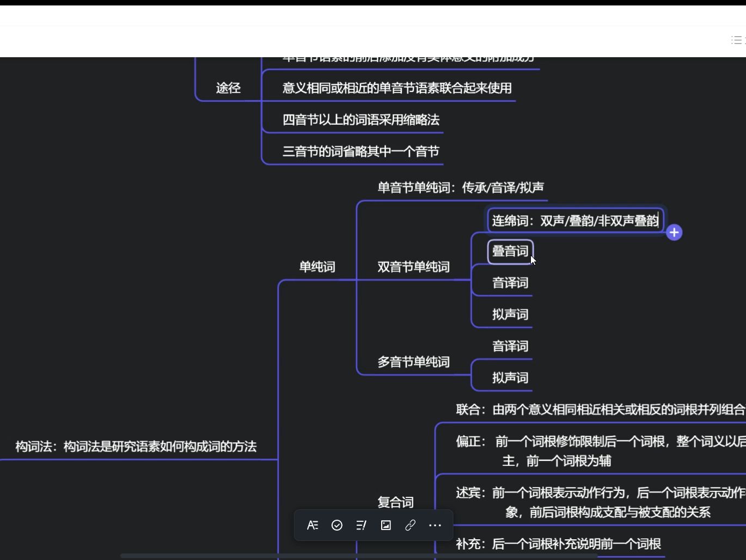Select the 途径 node
Image resolution: width=746 pixels, height=560 pixels.
(x=228, y=88)
